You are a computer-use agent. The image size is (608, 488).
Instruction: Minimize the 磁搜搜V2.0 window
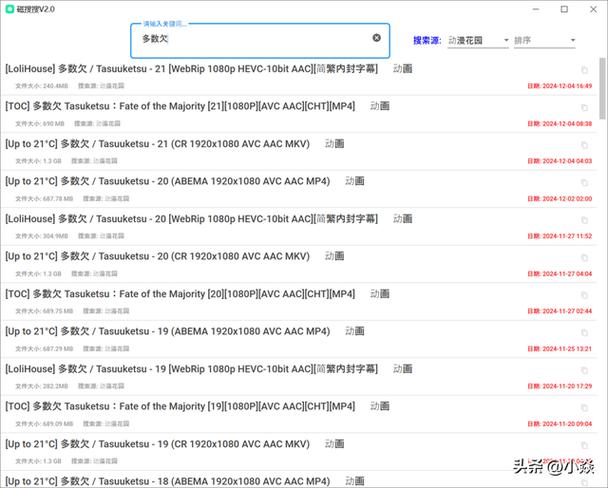pyautogui.click(x=536, y=9)
